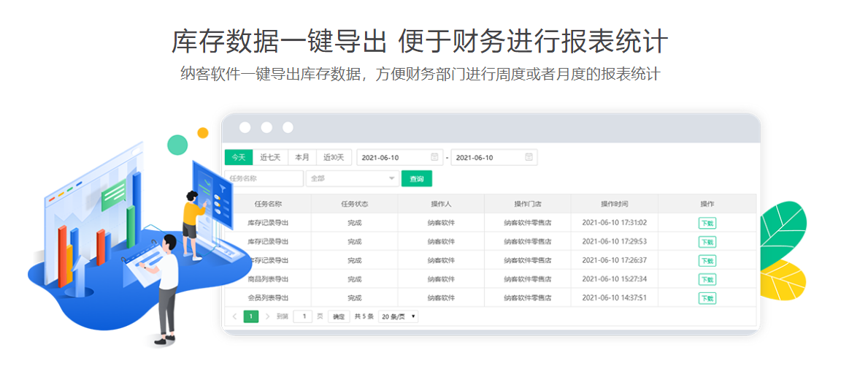Click the jump-to-page number input
The width and height of the screenshot is (868, 380).
click(303, 316)
